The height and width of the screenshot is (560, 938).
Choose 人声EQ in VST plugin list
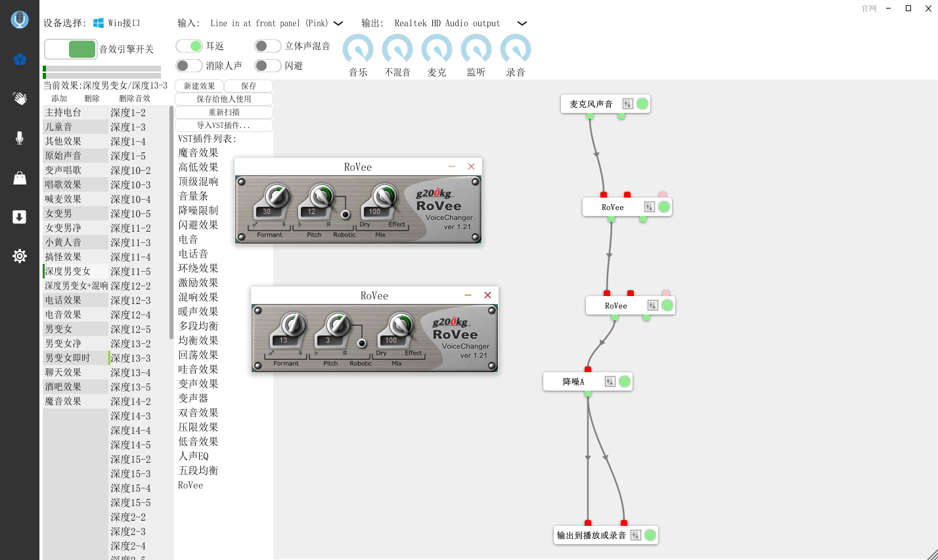[x=193, y=456]
